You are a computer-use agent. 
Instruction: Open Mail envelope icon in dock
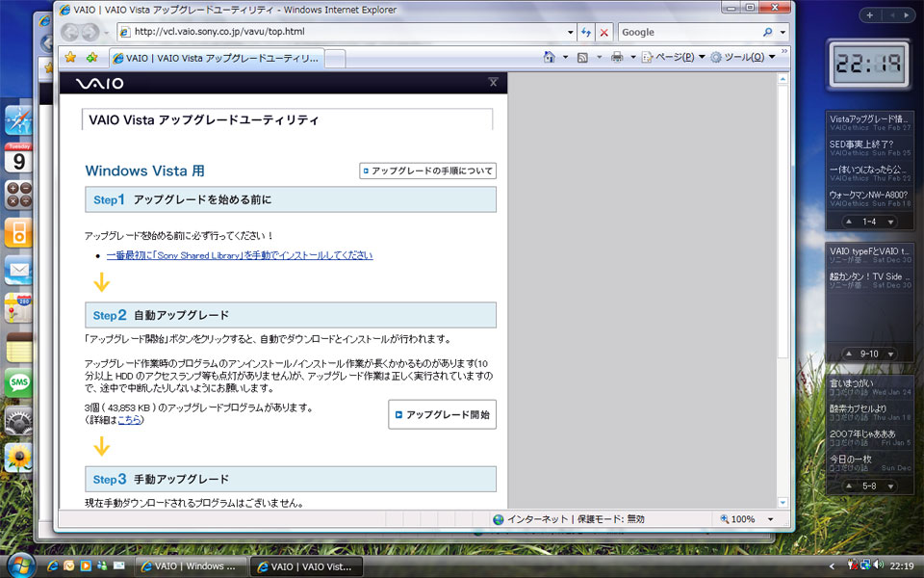click(18, 270)
